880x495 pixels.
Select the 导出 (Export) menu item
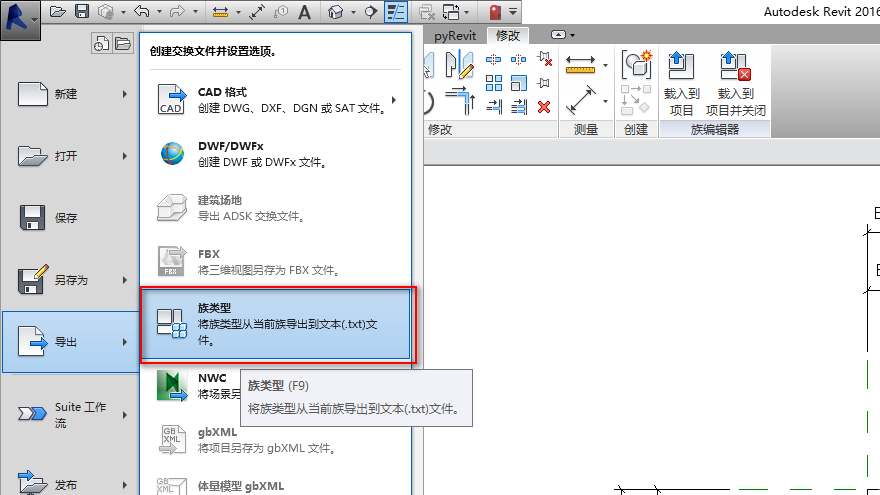click(71, 342)
